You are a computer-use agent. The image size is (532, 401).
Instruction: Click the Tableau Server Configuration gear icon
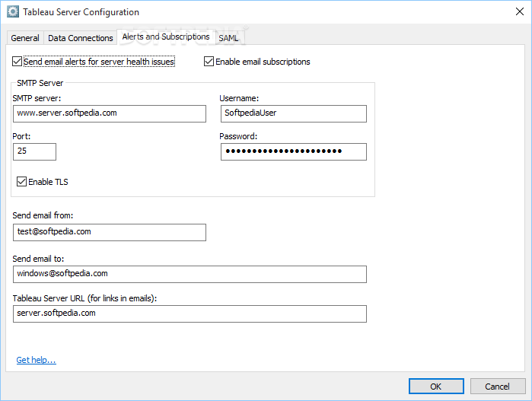coord(13,12)
